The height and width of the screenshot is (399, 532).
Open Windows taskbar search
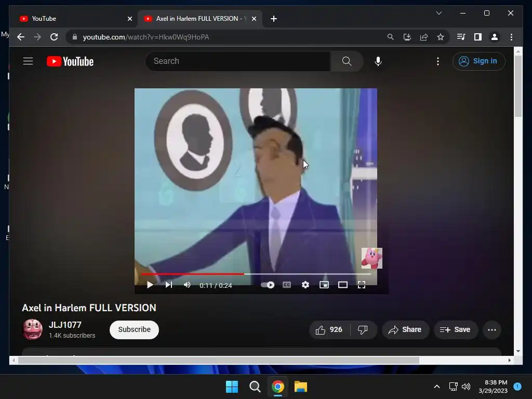click(x=255, y=387)
